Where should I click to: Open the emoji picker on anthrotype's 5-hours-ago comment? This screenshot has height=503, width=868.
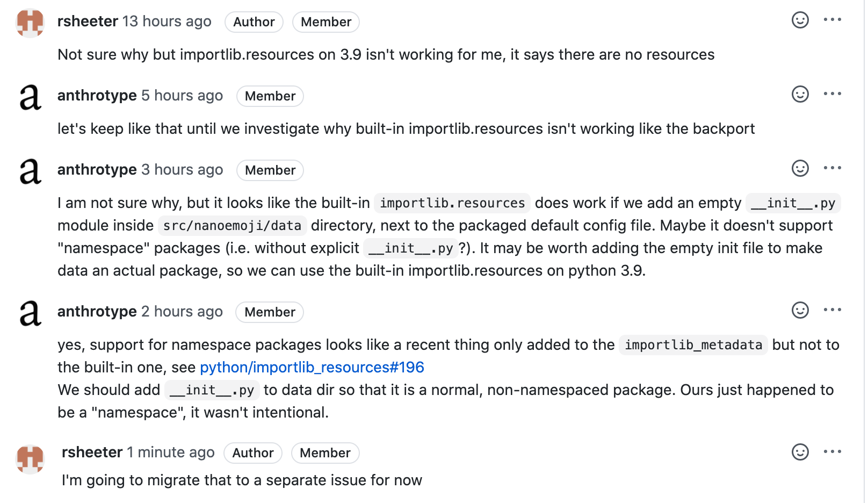(x=800, y=94)
